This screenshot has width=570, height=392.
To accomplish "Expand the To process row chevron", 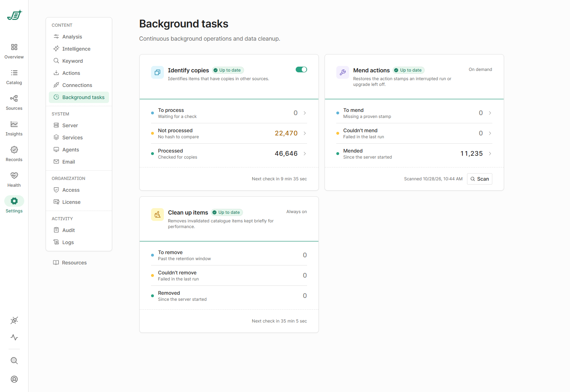I will (305, 113).
